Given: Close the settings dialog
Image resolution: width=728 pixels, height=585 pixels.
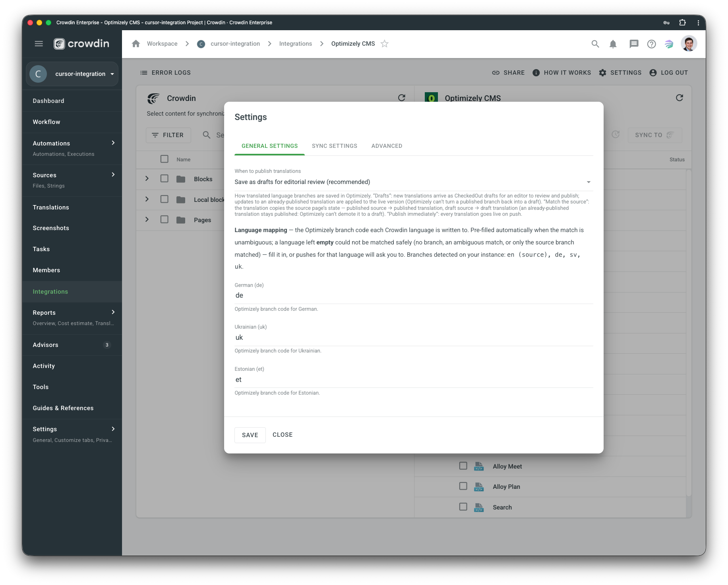Looking at the screenshot, I should pyautogui.click(x=283, y=435).
